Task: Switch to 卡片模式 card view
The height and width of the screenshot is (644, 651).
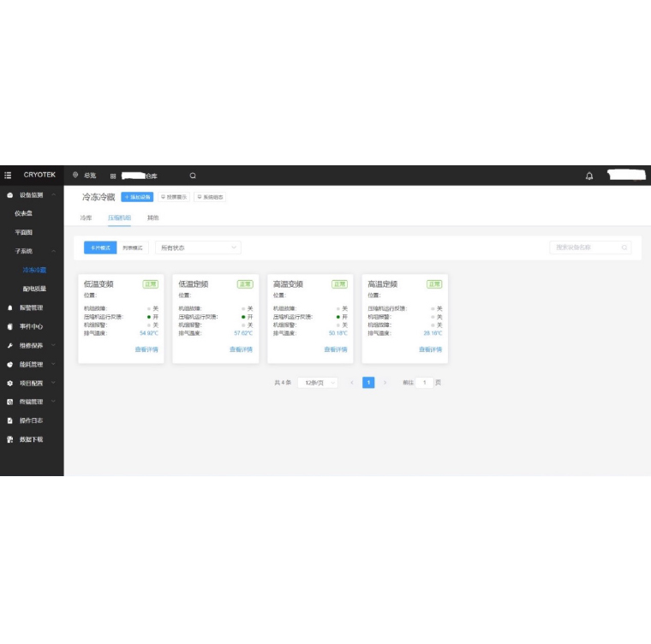Action: pos(99,247)
